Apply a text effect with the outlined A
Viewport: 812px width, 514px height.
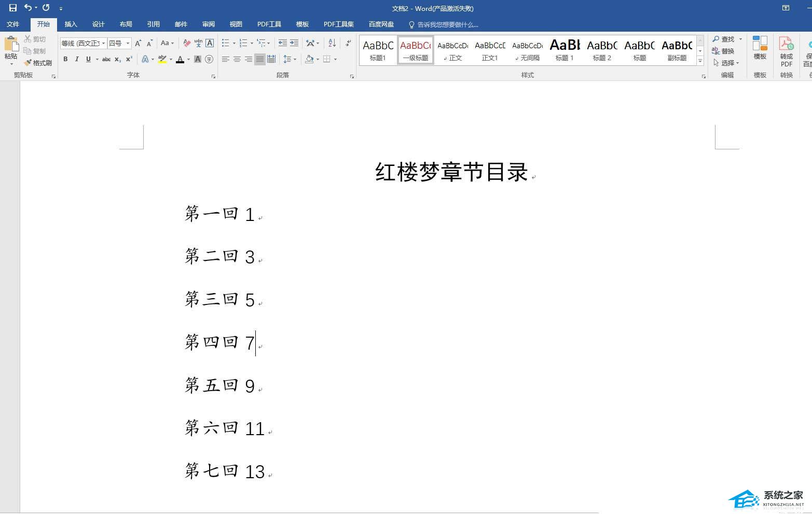coord(145,59)
